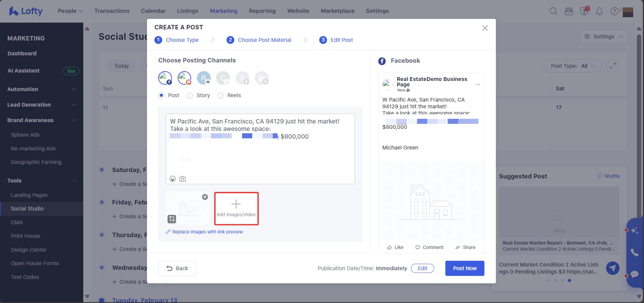This screenshot has height=303, width=644.
Task: Open Dashboard in the sidebar
Action: [22, 53]
